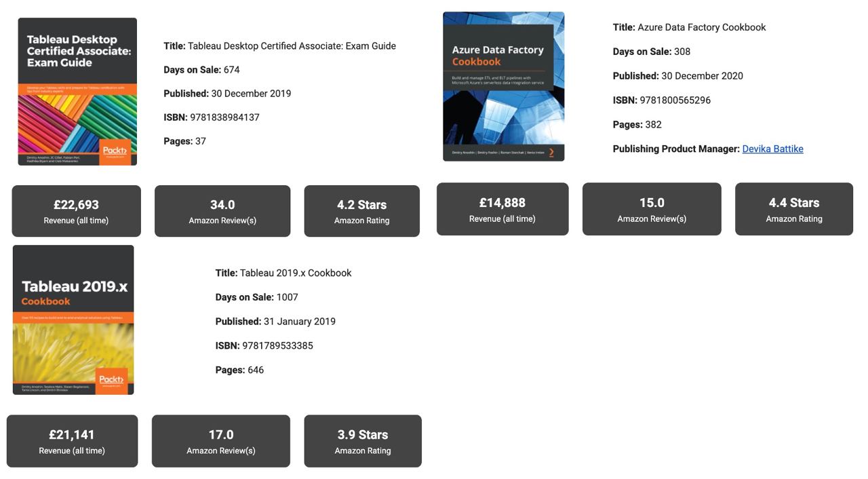Click 'Published: 31 January 2019' text
This screenshot has width=868, height=479.
(275, 322)
